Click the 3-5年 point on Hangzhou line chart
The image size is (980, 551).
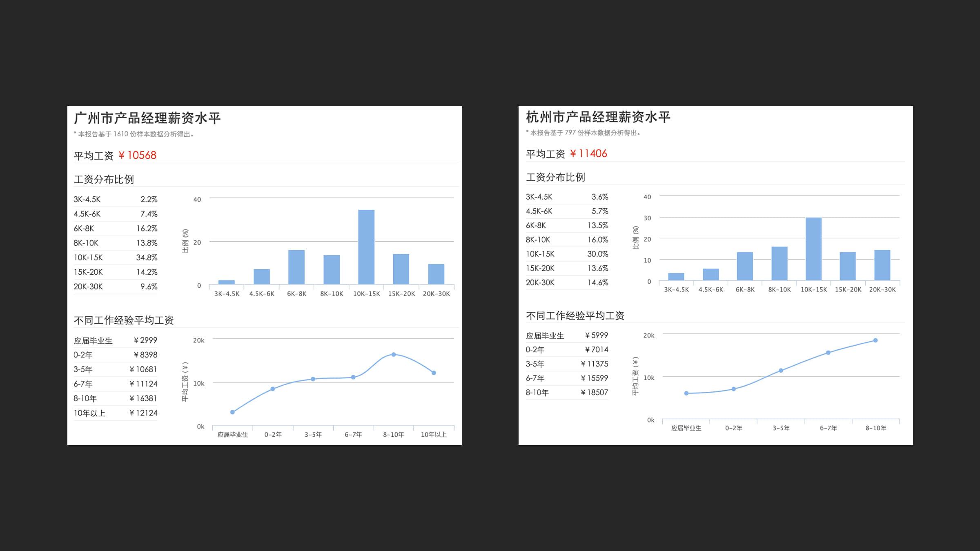[781, 371]
